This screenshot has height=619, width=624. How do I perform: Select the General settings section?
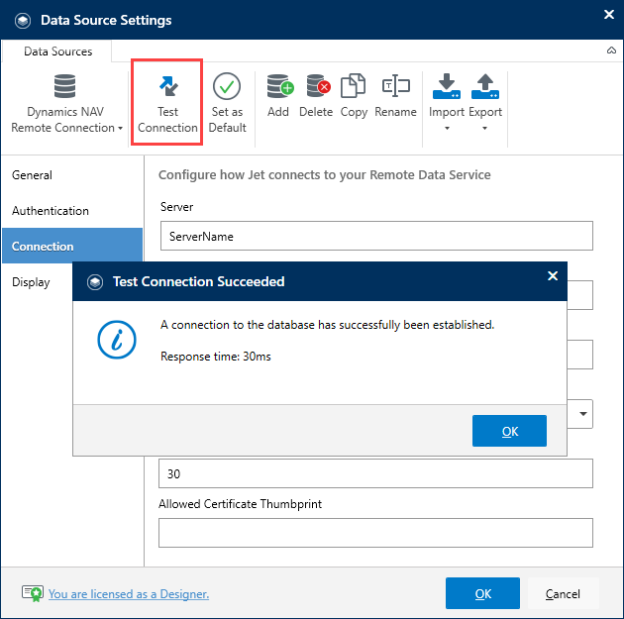32,175
